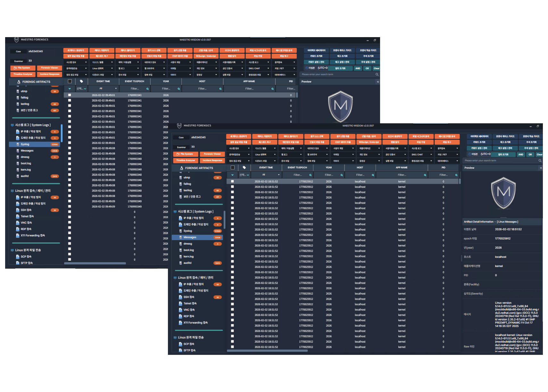Click the Timeline Analyzer button in back window
Screen dimensions: 548x392
point(23,74)
